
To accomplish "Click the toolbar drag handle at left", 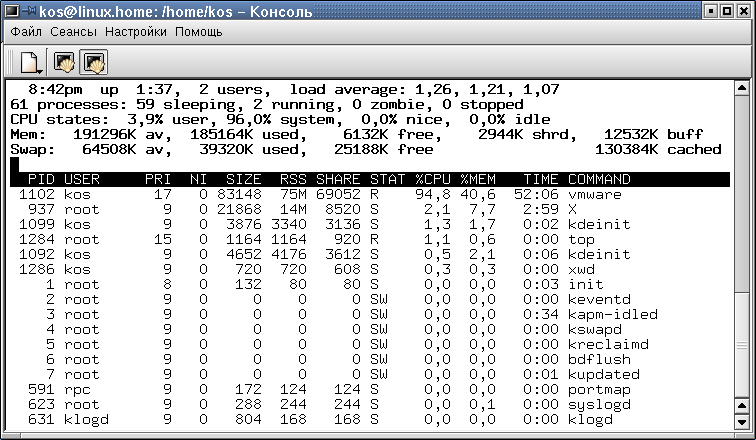I will 8,63.
